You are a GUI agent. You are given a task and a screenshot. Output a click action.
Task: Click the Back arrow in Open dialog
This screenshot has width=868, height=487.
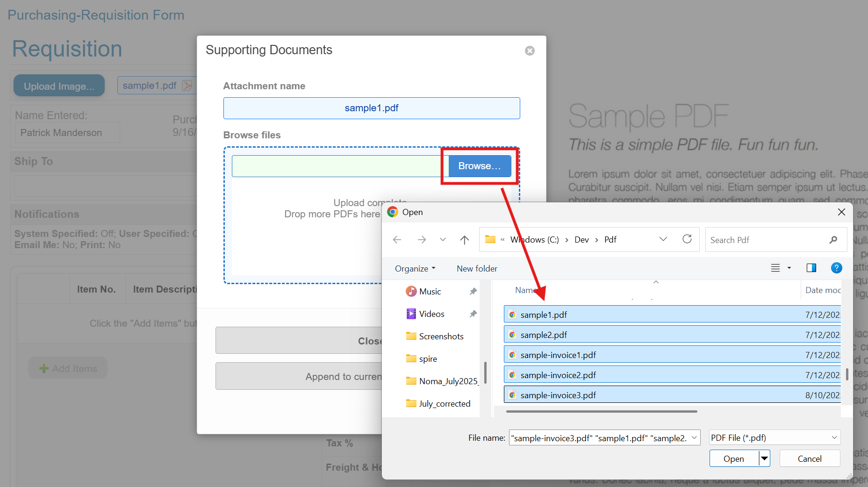click(397, 240)
